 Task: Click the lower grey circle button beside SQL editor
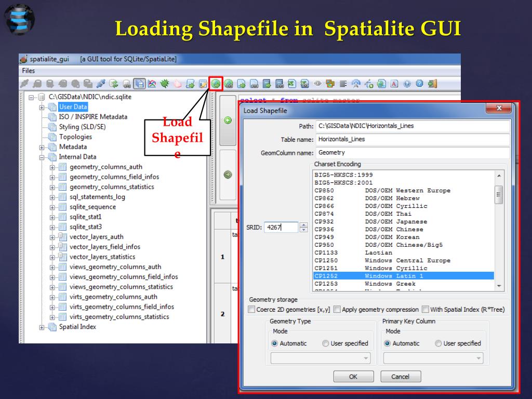[228, 175]
